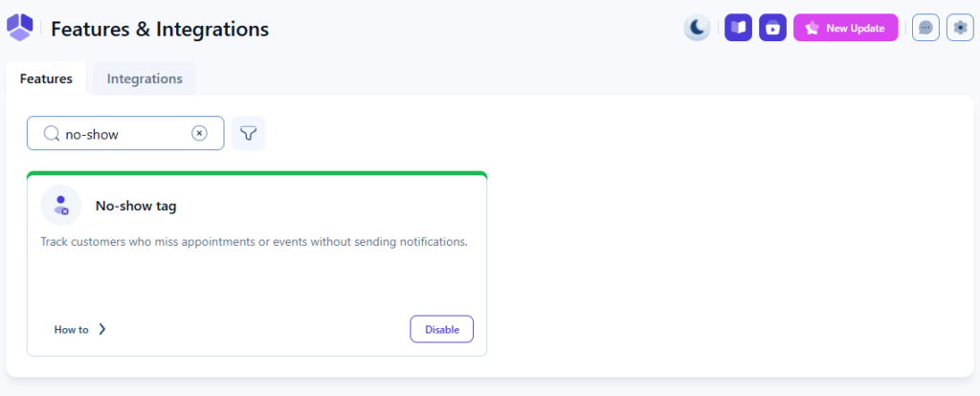Click the No-show tag description text
Image resolution: width=980 pixels, height=396 pixels.
click(254, 242)
